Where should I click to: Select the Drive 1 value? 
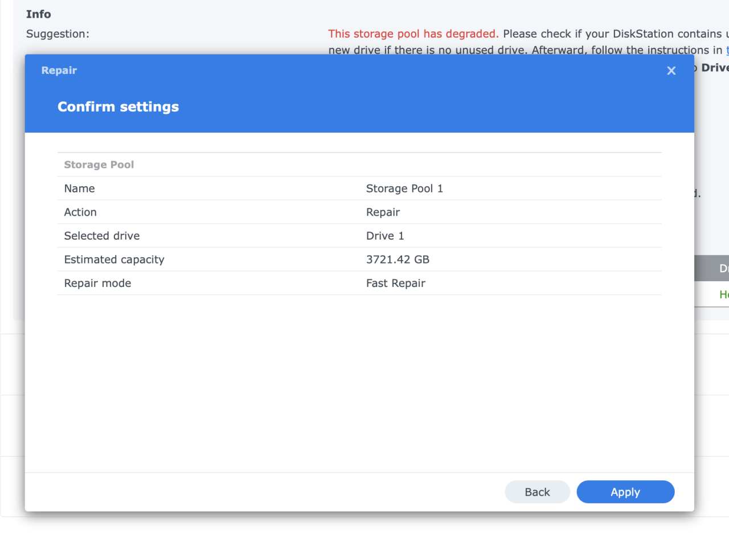point(384,236)
